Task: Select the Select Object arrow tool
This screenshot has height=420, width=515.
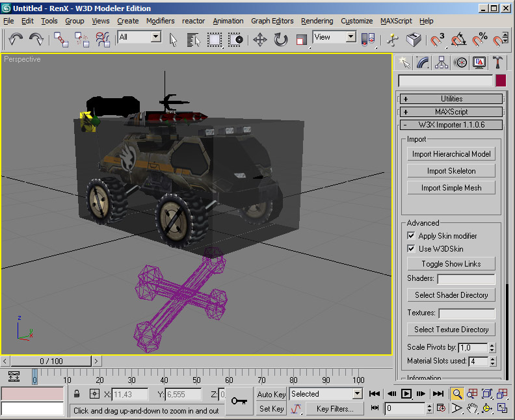Action: click(x=173, y=40)
